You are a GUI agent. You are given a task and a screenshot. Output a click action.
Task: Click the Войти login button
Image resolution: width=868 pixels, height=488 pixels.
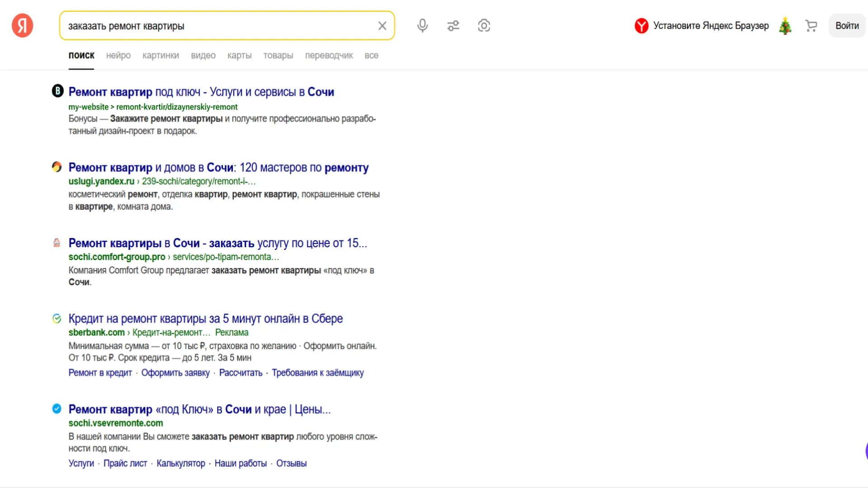pyautogui.click(x=847, y=26)
